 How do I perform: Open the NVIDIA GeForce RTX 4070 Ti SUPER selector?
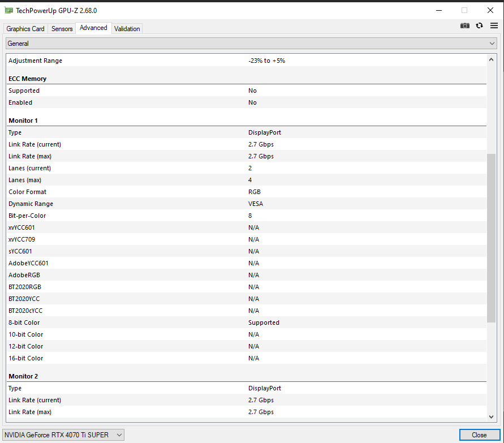click(63, 435)
